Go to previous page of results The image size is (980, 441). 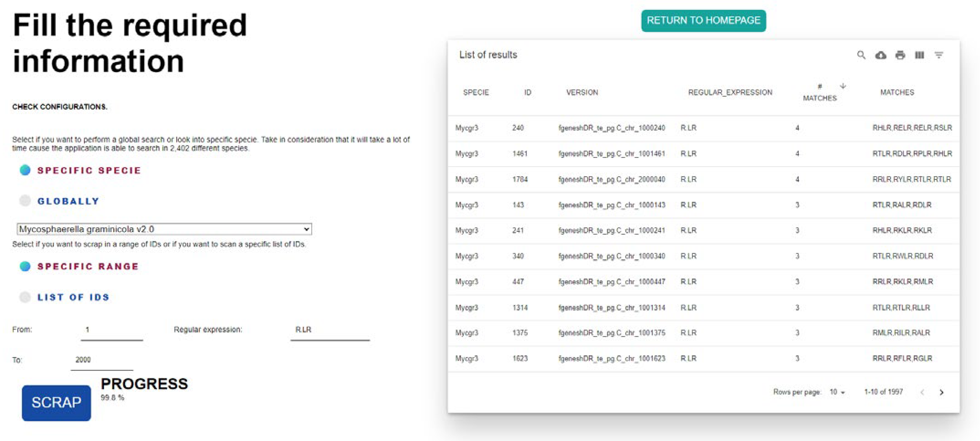(x=922, y=392)
